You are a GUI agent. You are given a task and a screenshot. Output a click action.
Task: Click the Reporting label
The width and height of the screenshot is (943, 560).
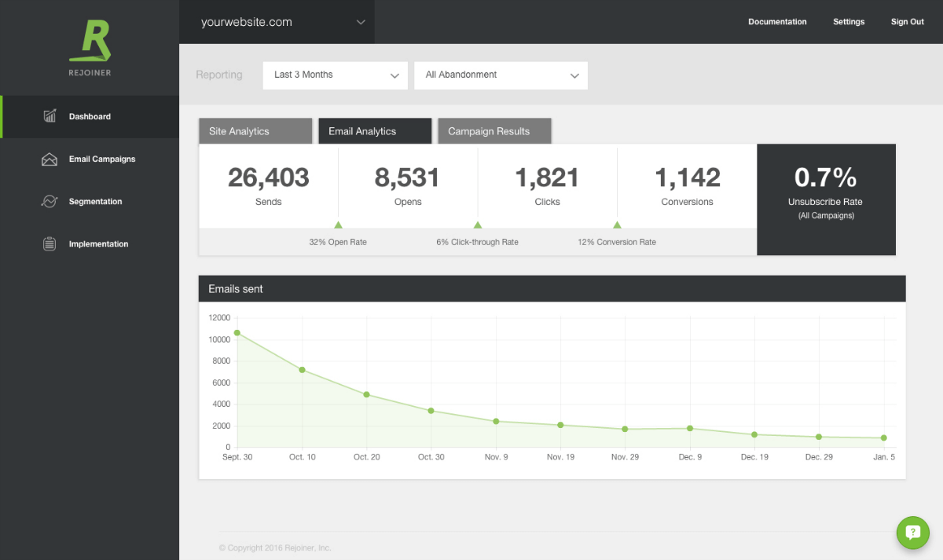219,75
